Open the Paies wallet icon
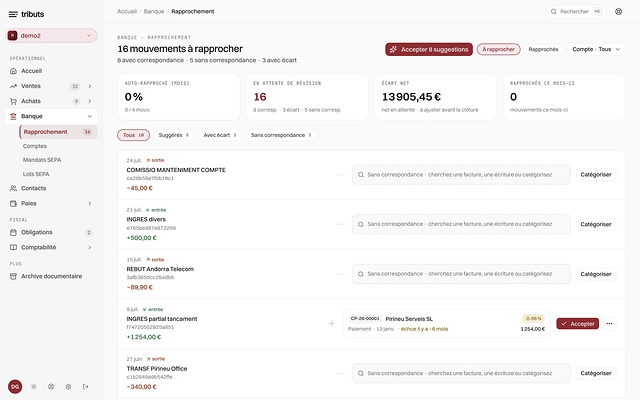Screen dimensions: 640x400 13,203
